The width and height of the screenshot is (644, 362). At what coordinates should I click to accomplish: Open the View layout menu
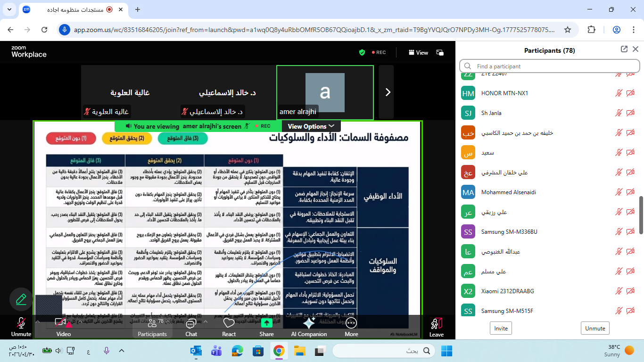click(418, 53)
